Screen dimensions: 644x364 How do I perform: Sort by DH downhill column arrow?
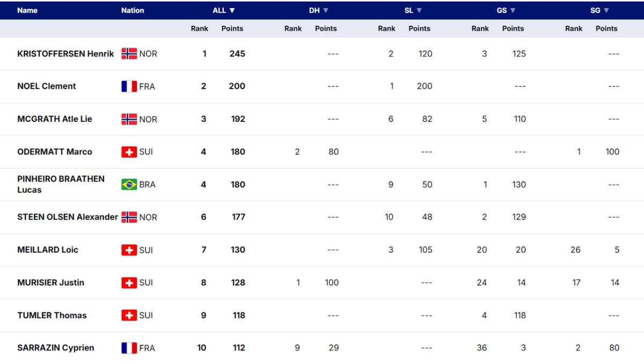[x=326, y=10]
